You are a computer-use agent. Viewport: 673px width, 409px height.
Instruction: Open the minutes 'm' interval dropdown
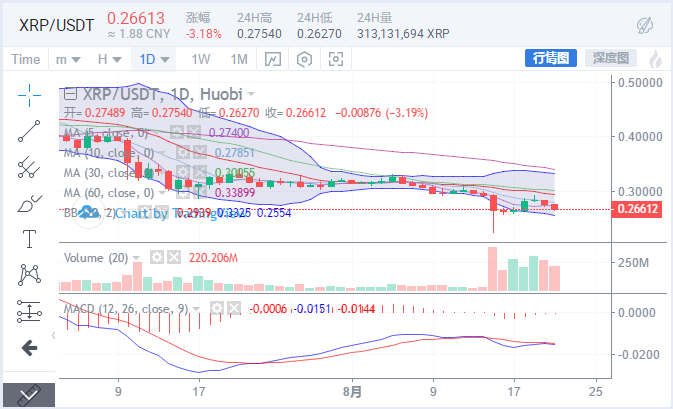[x=68, y=59]
